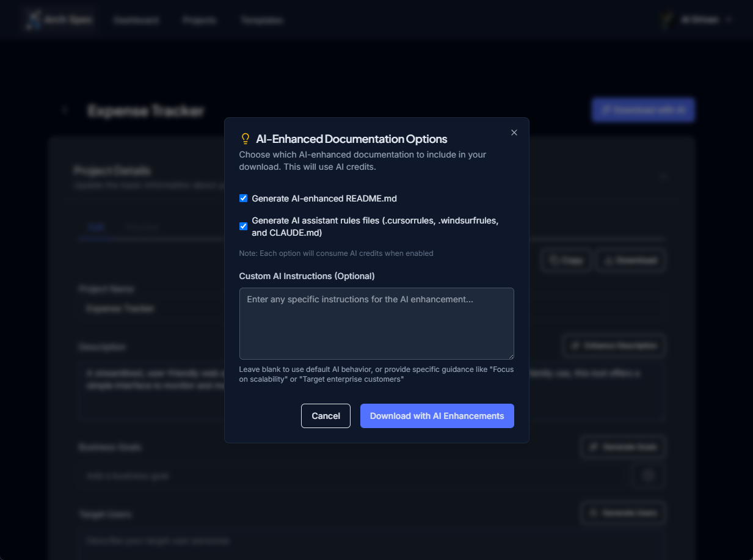Image resolution: width=753 pixels, height=560 pixels.
Task: Focus the Add a business goal field
Action: click(353, 476)
